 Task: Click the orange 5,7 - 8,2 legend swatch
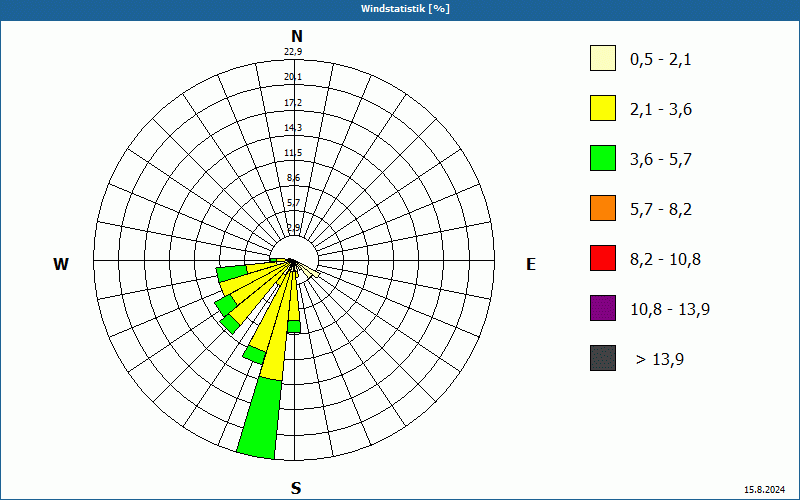603,208
